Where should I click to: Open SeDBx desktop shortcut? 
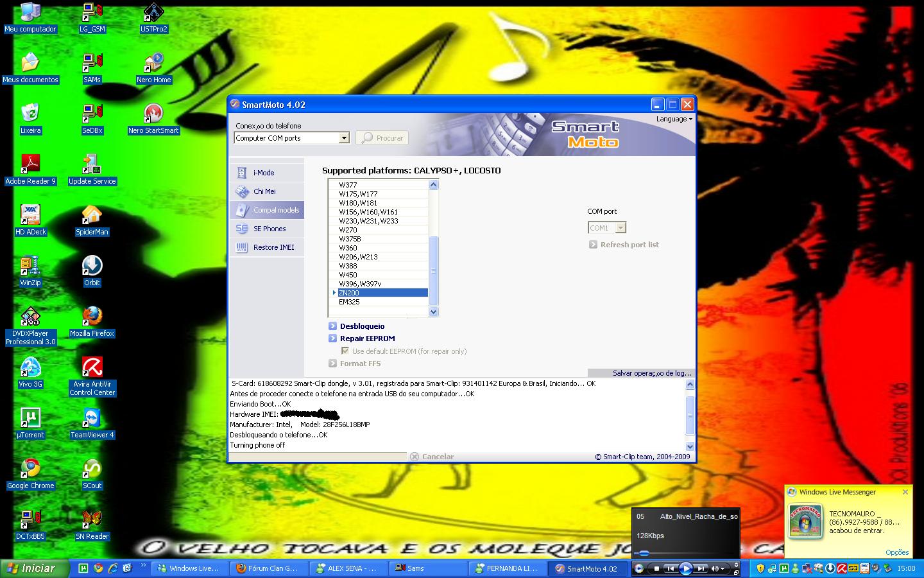tap(92, 119)
